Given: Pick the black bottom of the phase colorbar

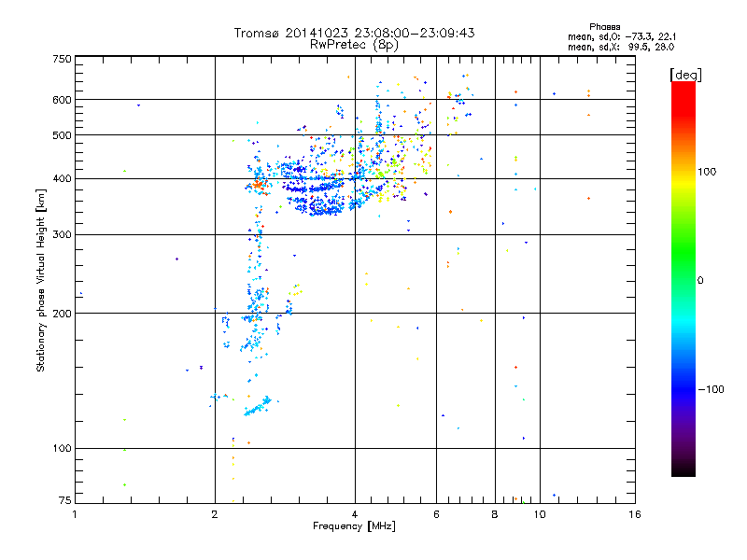Looking at the screenshot, I should 684,469.
